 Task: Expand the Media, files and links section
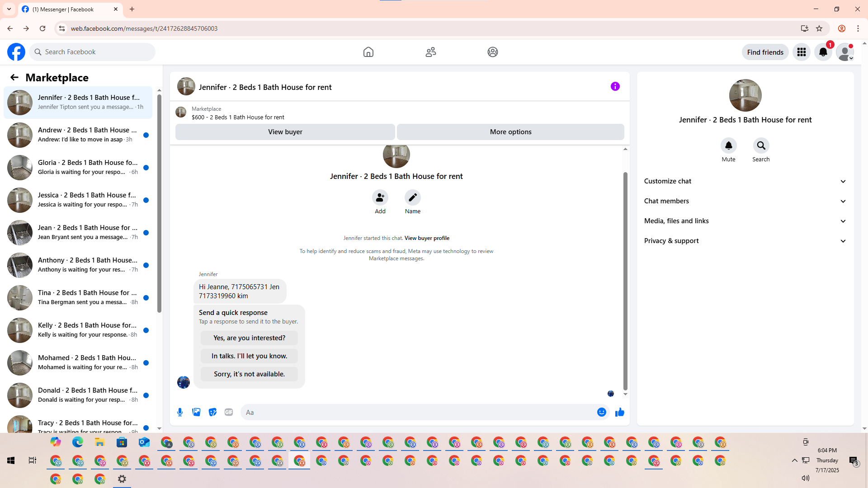(x=745, y=221)
